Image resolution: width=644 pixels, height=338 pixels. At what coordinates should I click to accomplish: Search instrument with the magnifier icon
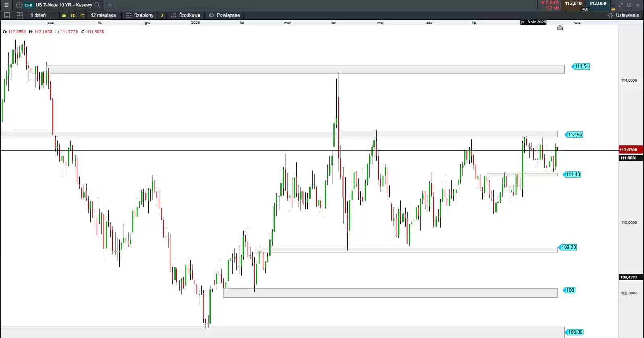coord(97,5)
